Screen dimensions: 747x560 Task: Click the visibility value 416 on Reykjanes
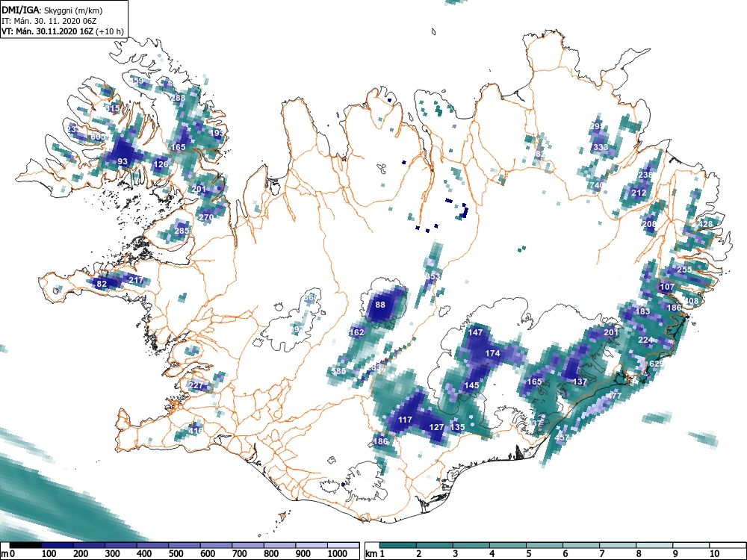pos(196,431)
